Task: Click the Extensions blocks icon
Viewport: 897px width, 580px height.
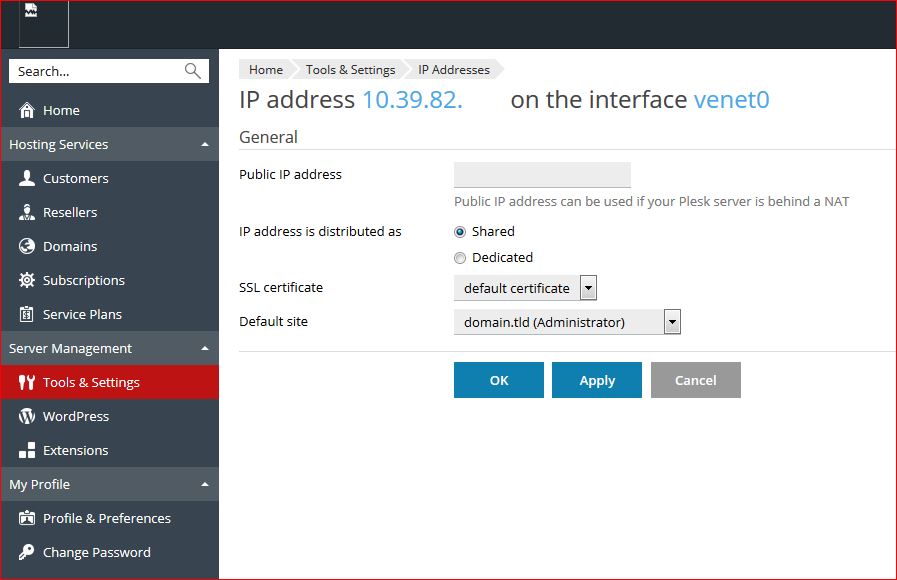Action: [27, 450]
